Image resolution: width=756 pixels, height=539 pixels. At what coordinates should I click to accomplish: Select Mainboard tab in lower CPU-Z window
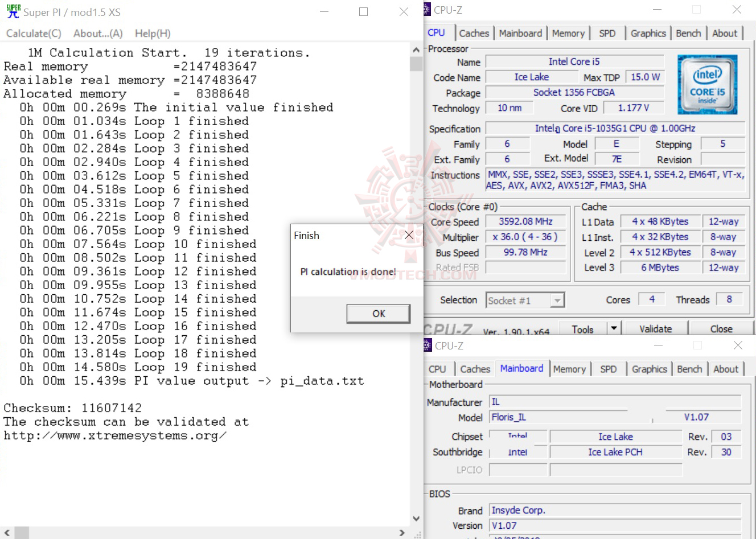click(522, 368)
